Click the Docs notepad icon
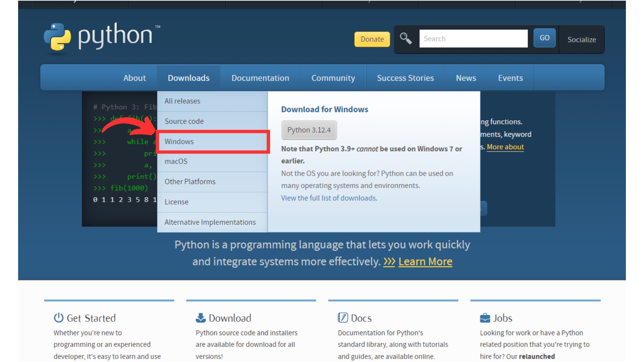644x362 pixels. (x=343, y=317)
